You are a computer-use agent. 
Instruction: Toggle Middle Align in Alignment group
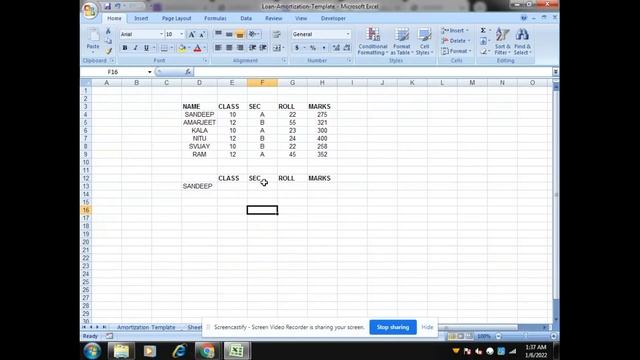[x=229, y=34]
